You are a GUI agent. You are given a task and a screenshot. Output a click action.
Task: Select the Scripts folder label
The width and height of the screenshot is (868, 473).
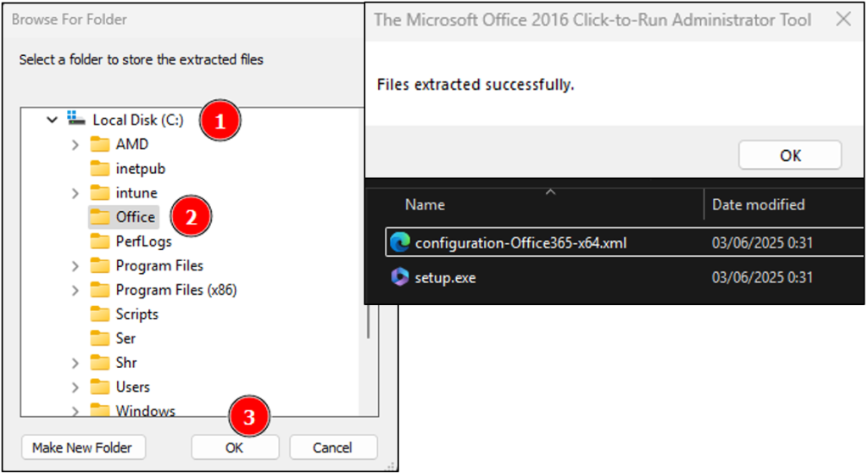[137, 314]
